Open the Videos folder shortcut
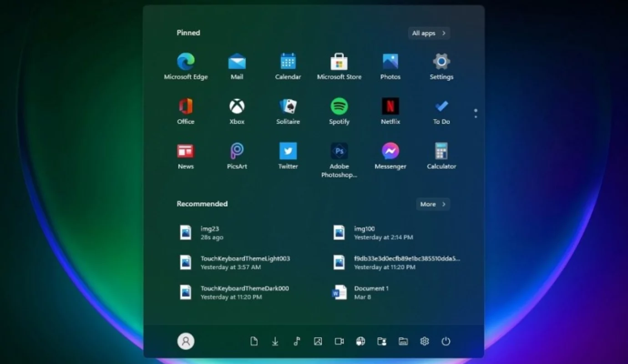 pos(339,341)
